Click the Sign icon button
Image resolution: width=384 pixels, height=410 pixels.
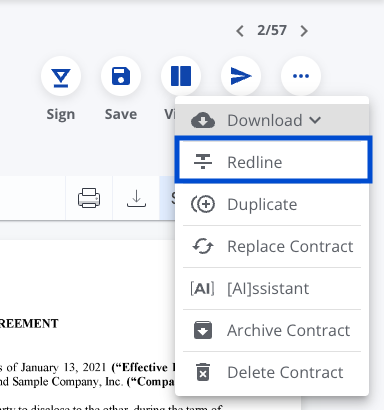61,76
